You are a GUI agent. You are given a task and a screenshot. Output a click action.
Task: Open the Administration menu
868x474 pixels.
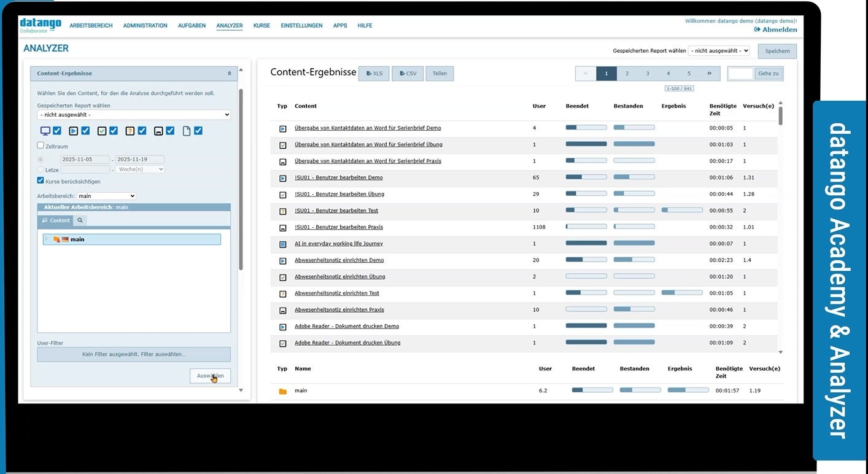coord(145,26)
